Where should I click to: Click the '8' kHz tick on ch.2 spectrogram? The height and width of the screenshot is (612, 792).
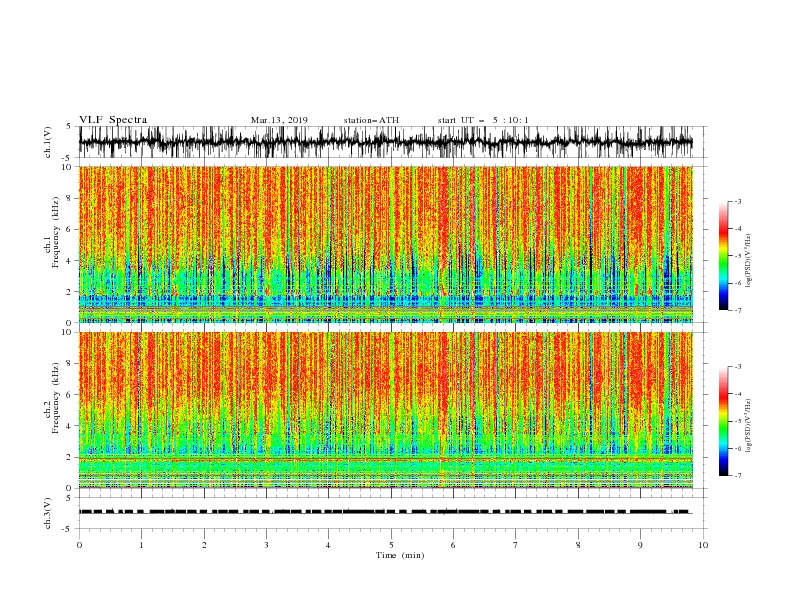pyautogui.click(x=70, y=364)
